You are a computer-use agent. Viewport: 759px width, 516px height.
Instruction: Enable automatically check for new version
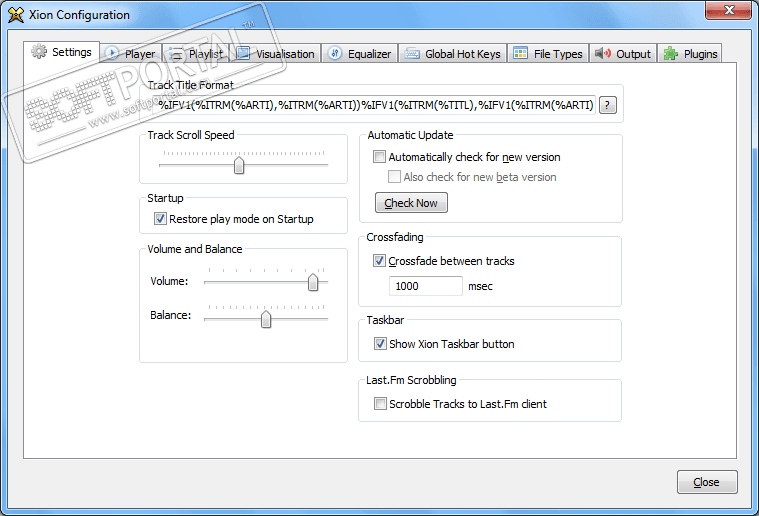(x=379, y=157)
